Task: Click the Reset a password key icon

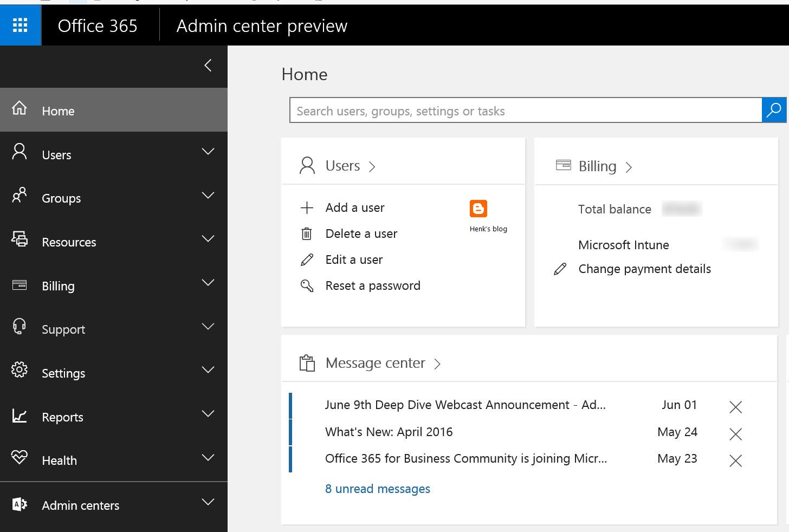Action: click(x=307, y=286)
